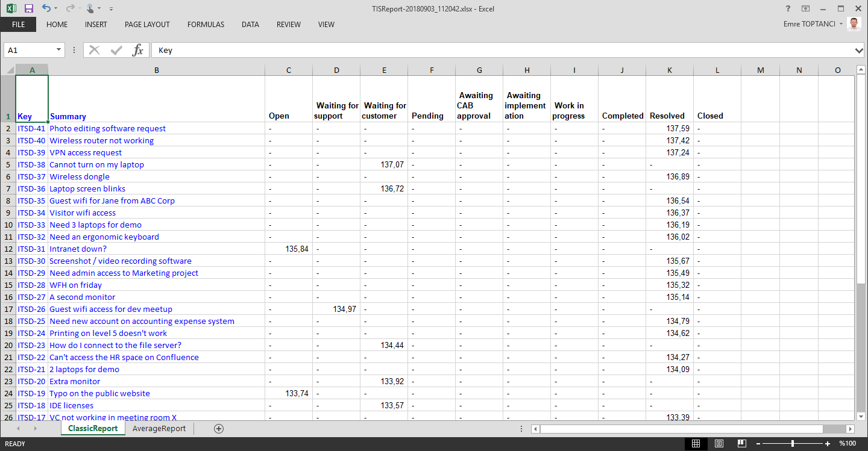Expand the Name Box dropdown

pyautogui.click(x=58, y=51)
